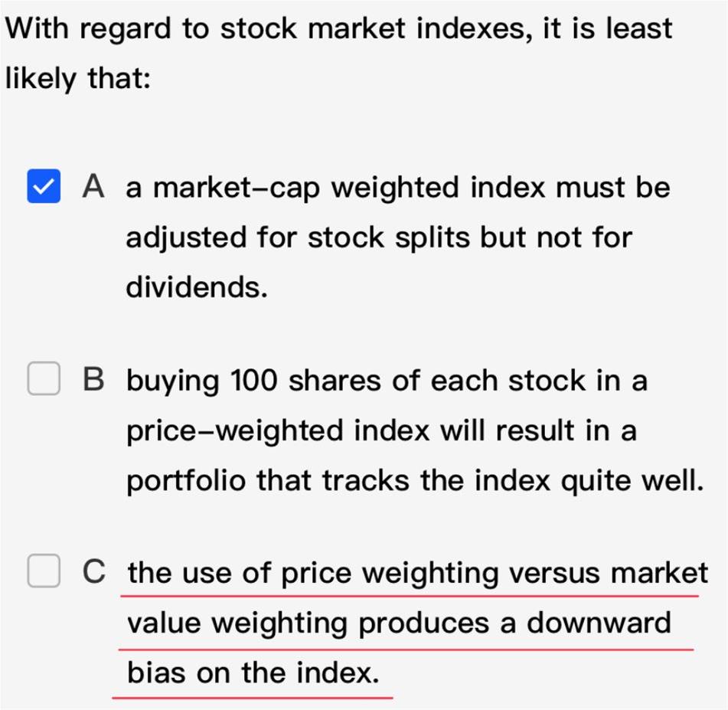Click the word "dividends." in option A
The image size is (728, 710).
197,287
